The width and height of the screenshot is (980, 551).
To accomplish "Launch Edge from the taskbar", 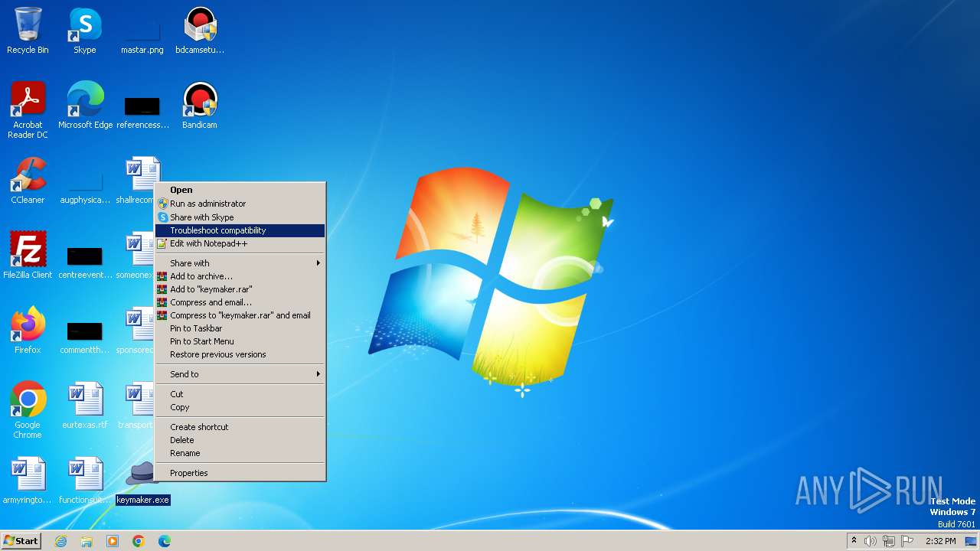I will tap(165, 541).
